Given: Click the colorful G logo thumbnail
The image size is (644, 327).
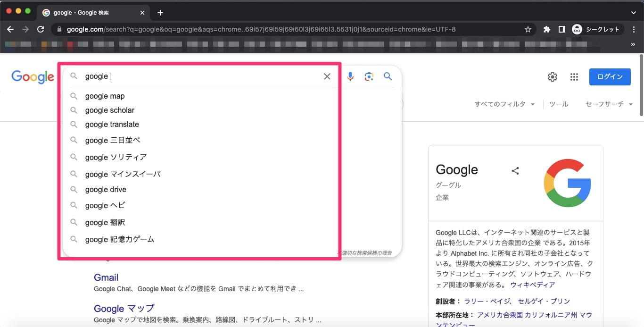Looking at the screenshot, I should pyautogui.click(x=567, y=183).
